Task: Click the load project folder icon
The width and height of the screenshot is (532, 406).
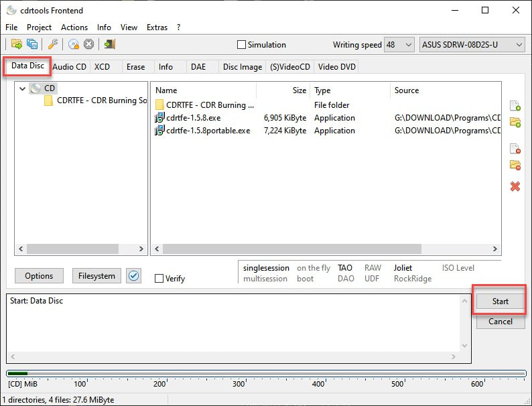Action: [16, 44]
